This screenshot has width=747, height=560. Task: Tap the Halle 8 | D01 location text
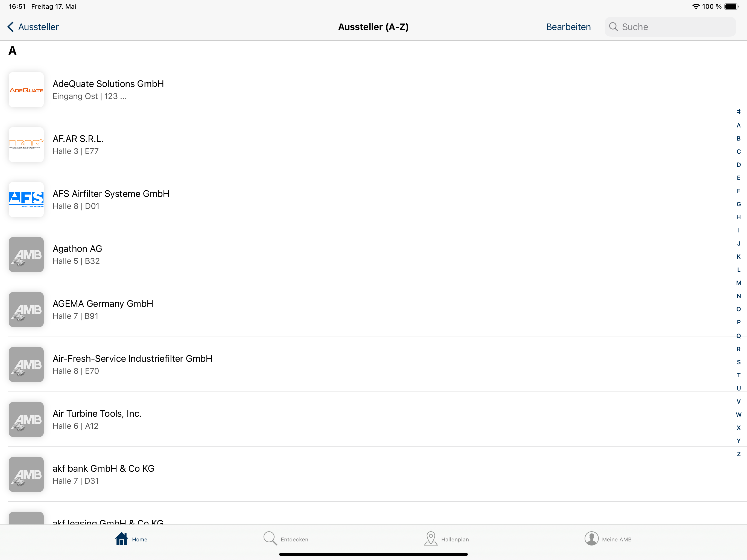coord(76,206)
